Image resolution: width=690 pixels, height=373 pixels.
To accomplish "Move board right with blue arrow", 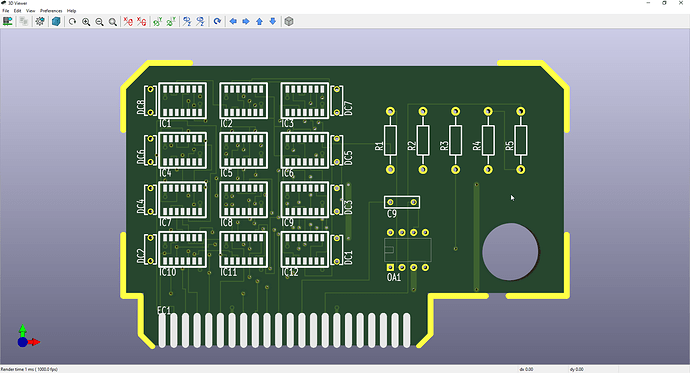I will (246, 21).
